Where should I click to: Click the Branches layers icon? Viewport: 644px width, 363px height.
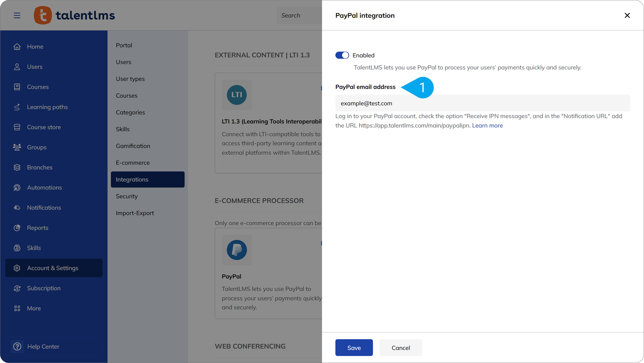tap(17, 167)
